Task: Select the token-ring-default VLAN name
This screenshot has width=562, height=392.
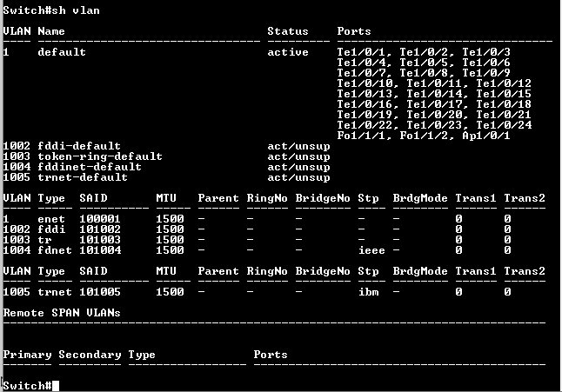Action: (x=100, y=156)
